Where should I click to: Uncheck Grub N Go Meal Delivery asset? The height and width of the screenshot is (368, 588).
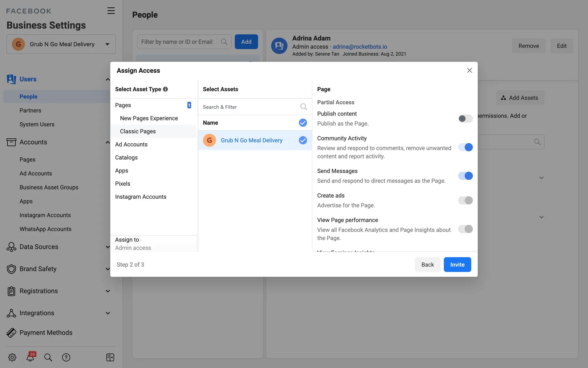pyautogui.click(x=303, y=140)
